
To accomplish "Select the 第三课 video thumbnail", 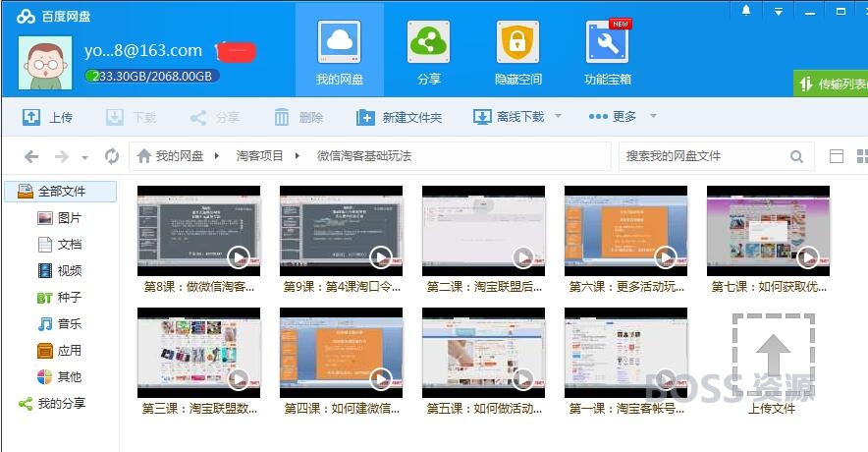I will pos(198,353).
